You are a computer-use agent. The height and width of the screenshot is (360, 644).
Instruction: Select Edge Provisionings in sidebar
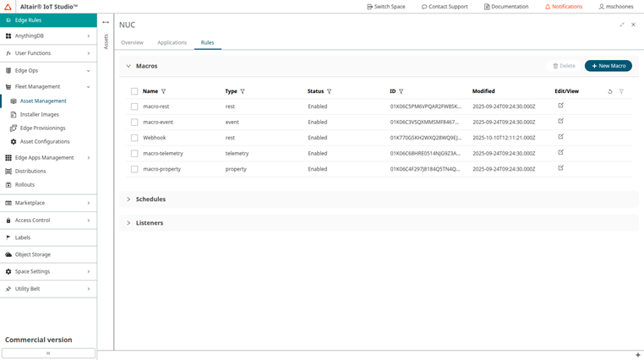[44, 128]
